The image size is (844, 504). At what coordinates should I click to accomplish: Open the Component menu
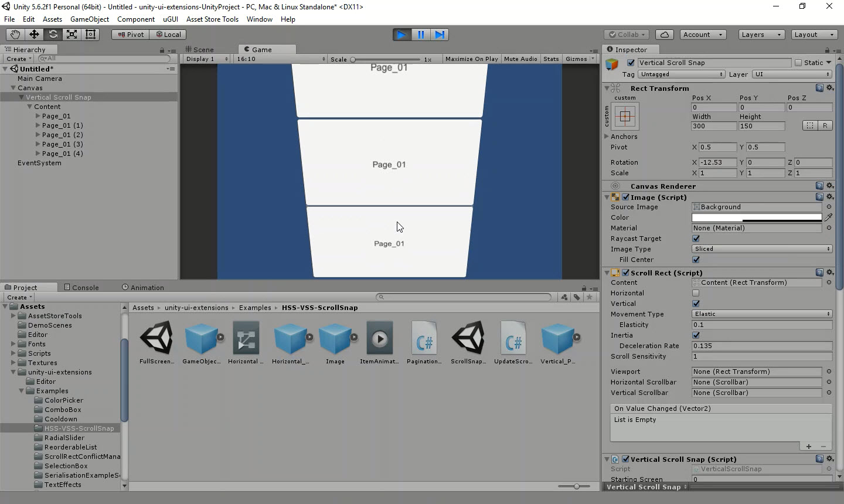coord(136,19)
